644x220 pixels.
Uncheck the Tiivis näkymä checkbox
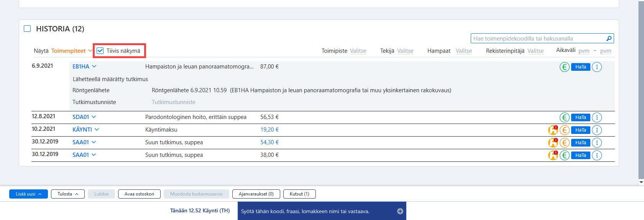click(100, 51)
